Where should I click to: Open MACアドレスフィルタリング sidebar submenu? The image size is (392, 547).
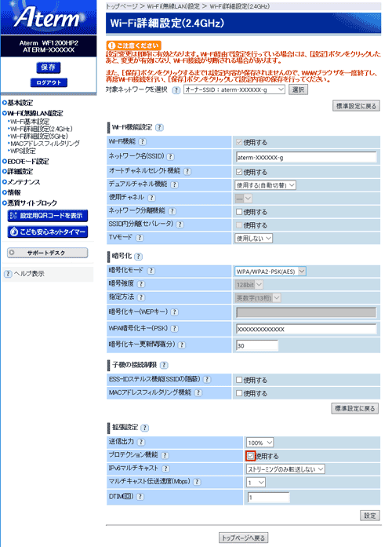(x=45, y=144)
